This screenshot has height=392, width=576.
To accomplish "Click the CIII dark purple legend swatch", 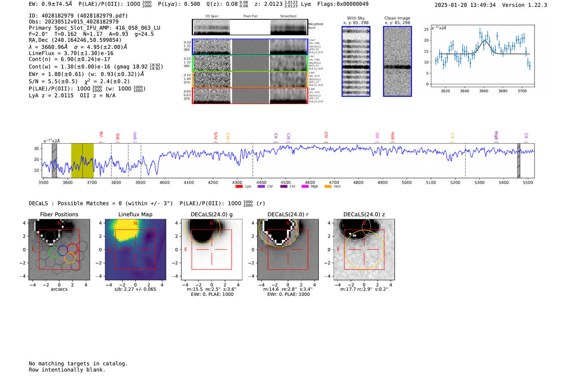I will coord(283,187).
